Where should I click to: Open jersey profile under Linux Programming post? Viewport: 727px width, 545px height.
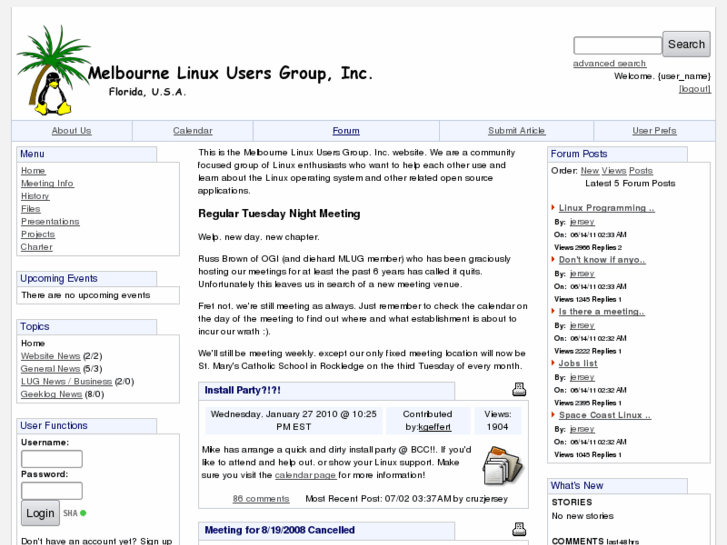582,222
